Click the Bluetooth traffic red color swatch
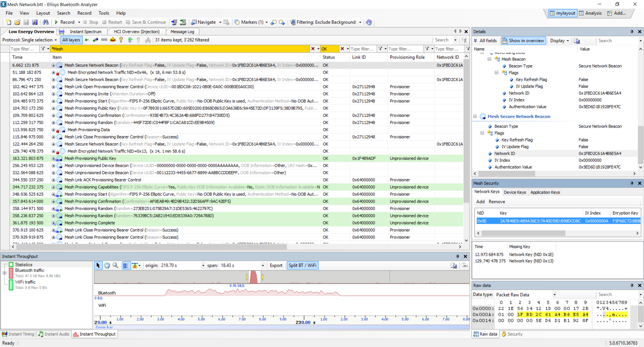The height and width of the screenshot is (347, 644). pyautogui.click(x=11, y=273)
